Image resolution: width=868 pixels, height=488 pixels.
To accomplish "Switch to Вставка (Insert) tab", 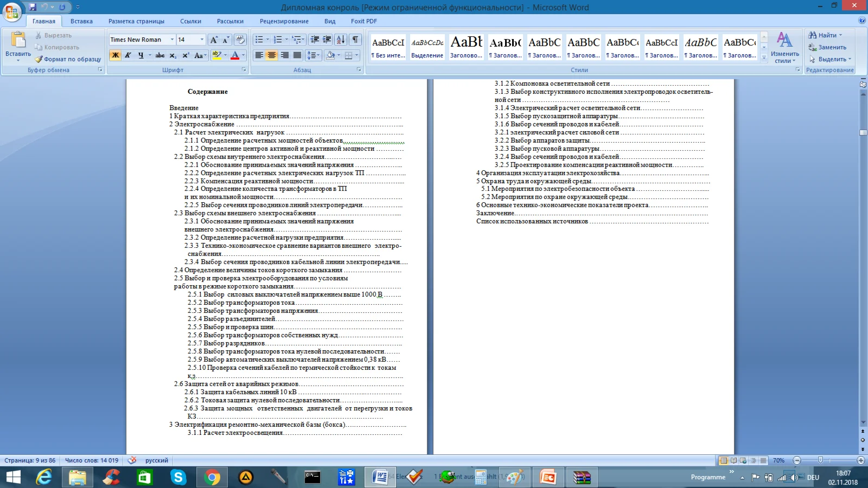I will pyautogui.click(x=81, y=21).
